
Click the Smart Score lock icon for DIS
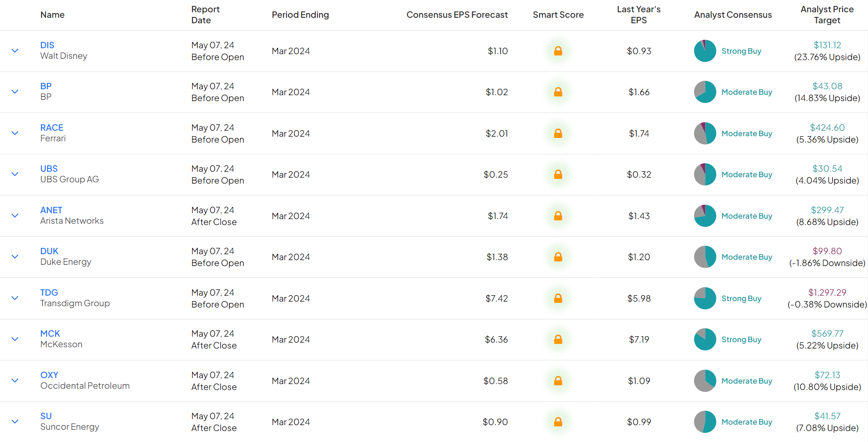pyautogui.click(x=558, y=51)
